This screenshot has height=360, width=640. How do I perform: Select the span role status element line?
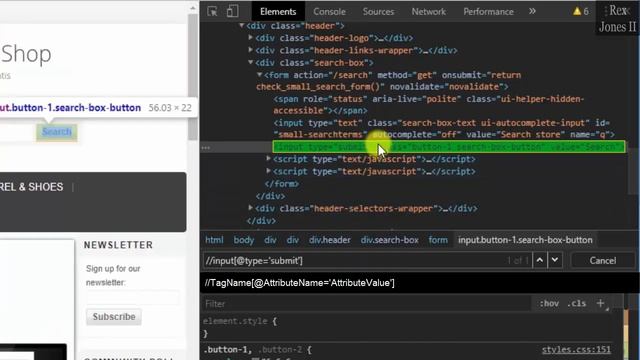(429, 105)
